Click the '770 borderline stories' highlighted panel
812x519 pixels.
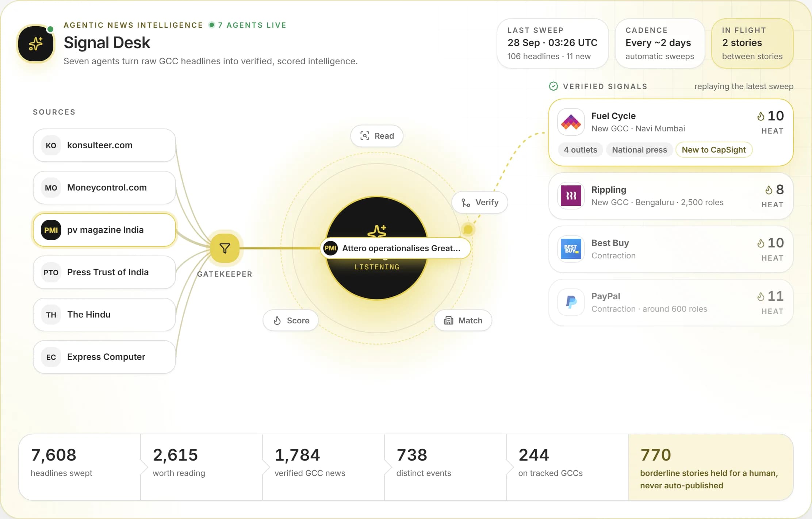(x=710, y=467)
